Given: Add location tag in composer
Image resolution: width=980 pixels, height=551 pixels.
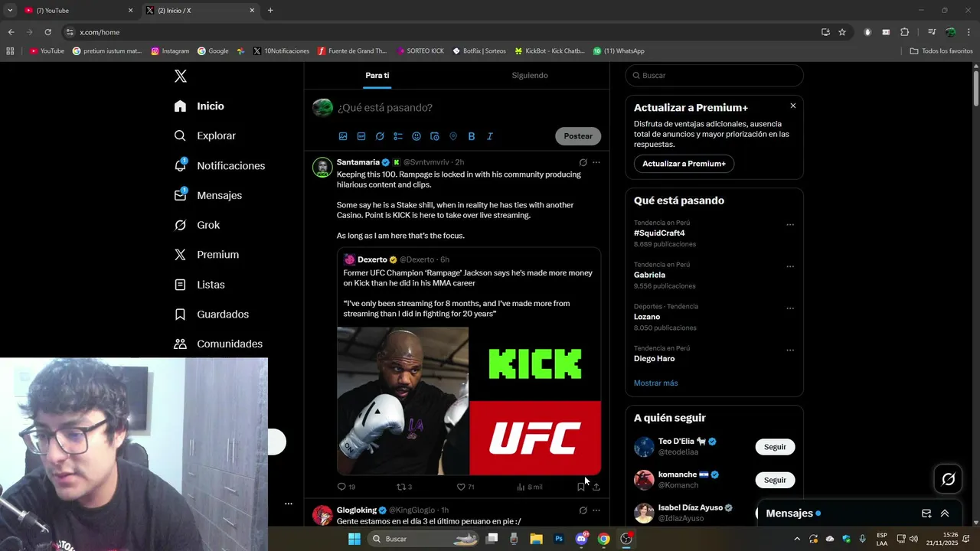Looking at the screenshot, I should pos(453,136).
